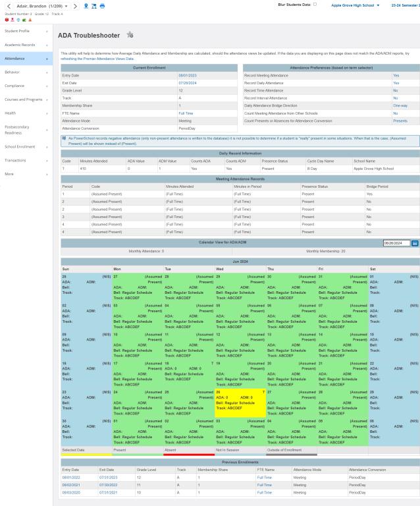Click the orange warning triangle alert icon

30,20
